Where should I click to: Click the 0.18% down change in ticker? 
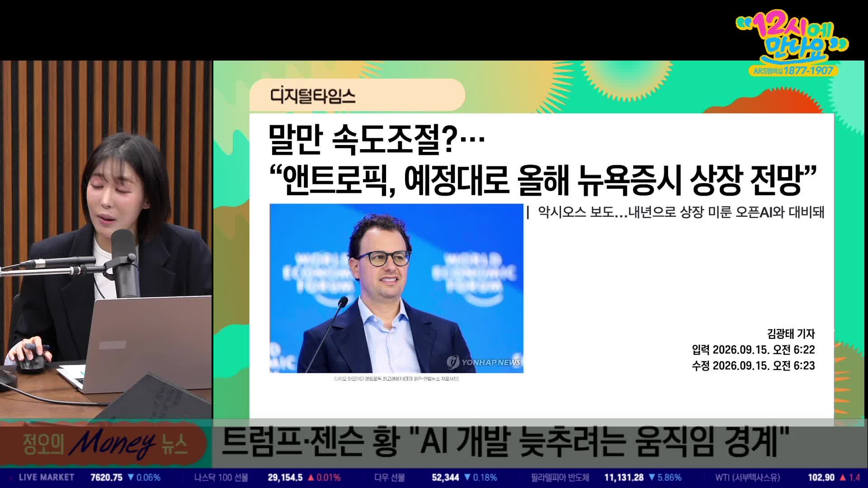click(481, 478)
